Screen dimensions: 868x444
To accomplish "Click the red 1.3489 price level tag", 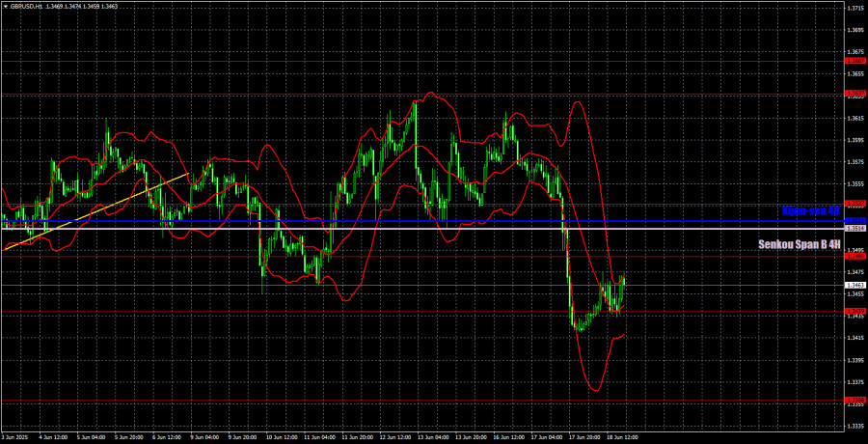I will [x=855, y=256].
